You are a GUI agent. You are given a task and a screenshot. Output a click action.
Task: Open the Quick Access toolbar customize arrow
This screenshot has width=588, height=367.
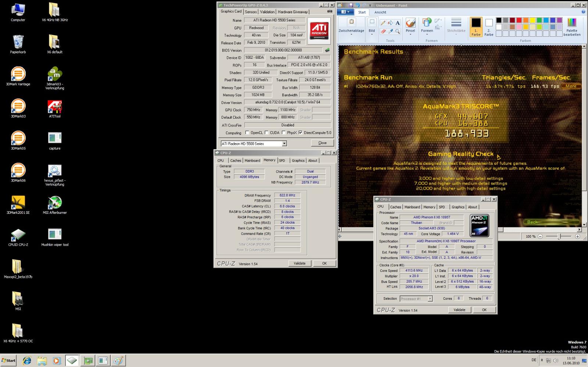point(370,5)
